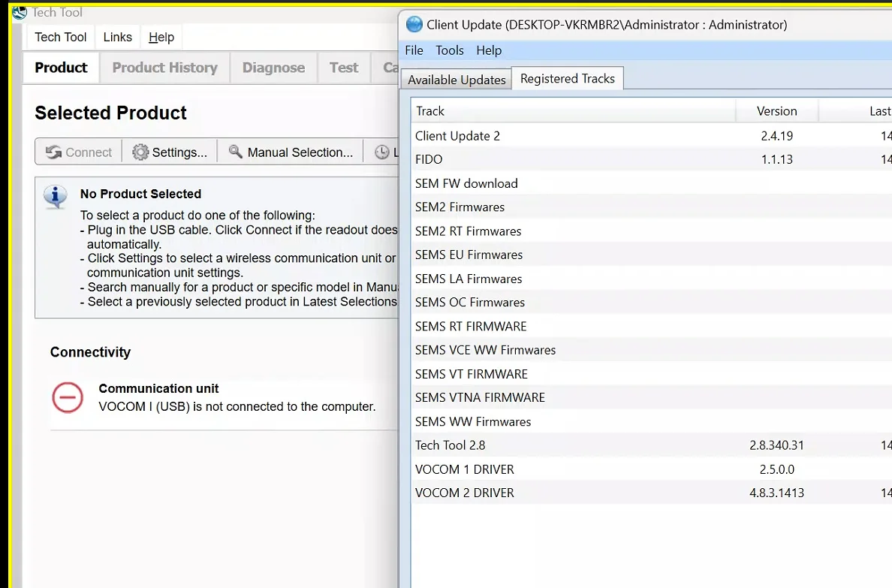Click the Connect button in Selected Product
The height and width of the screenshot is (588, 892).
79,152
